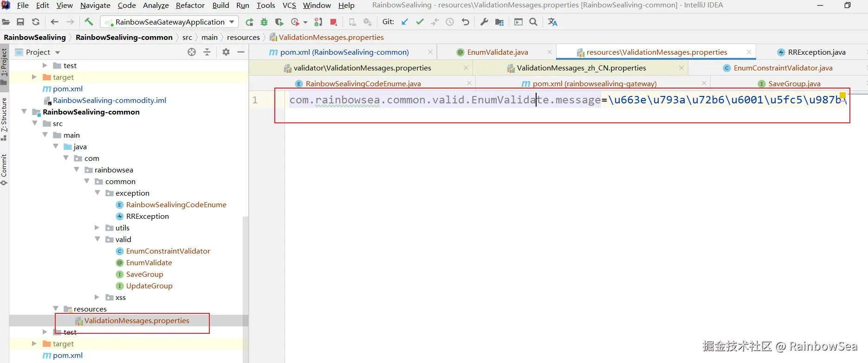Open Project panel gear options
This screenshot has width=868, height=363.
click(x=226, y=52)
